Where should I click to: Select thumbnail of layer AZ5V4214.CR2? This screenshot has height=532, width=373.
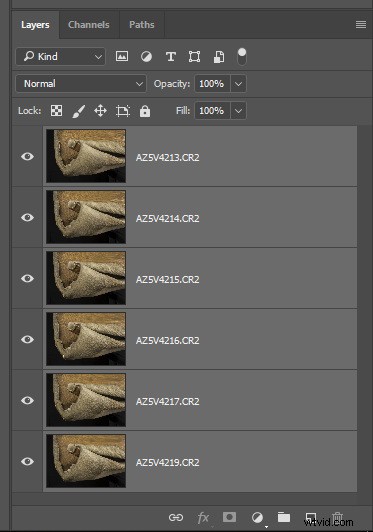[86, 217]
